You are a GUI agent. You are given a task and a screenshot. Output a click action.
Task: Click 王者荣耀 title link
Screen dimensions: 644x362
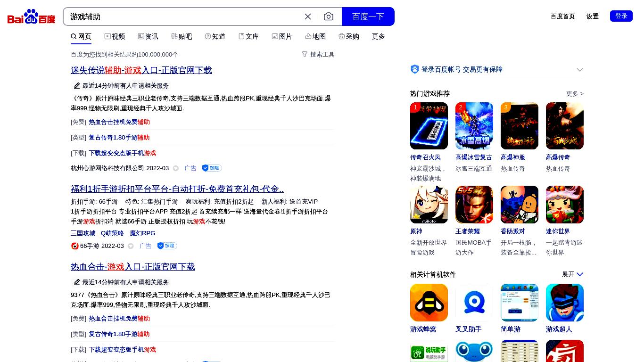pyautogui.click(x=468, y=231)
